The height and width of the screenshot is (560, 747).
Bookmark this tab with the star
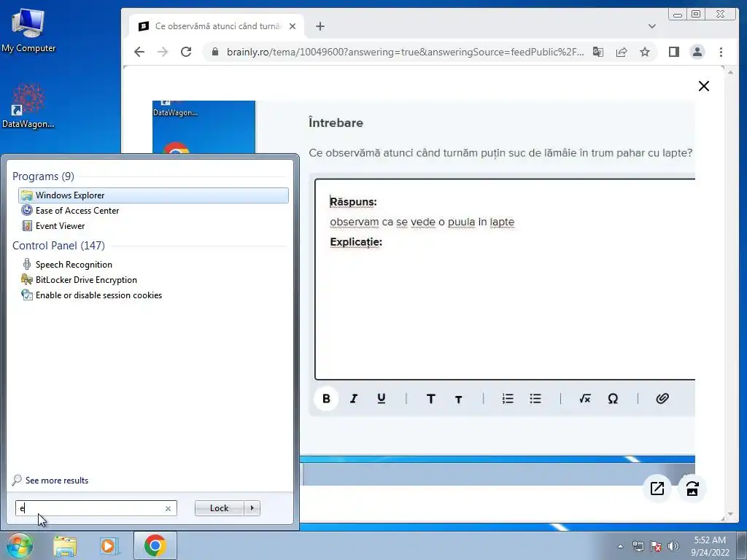pos(645,52)
